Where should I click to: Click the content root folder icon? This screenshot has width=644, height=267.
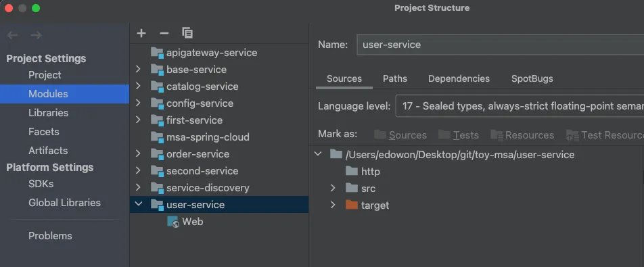click(336, 154)
